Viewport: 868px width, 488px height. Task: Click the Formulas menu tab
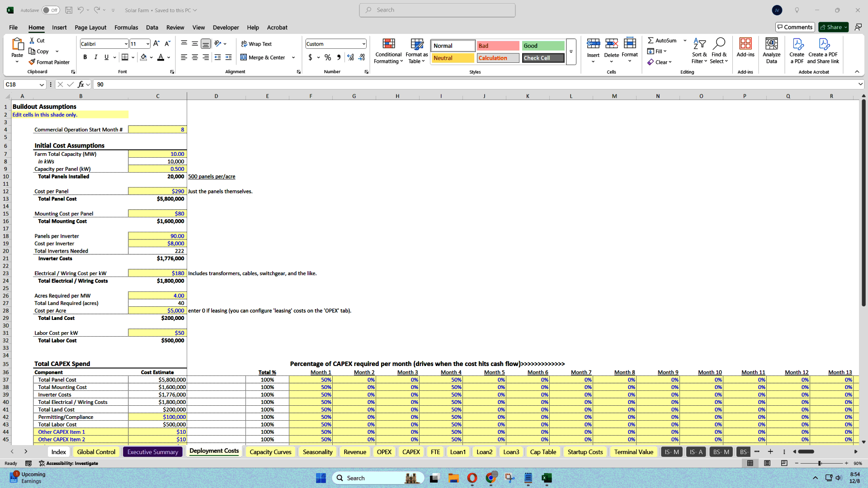pos(127,28)
